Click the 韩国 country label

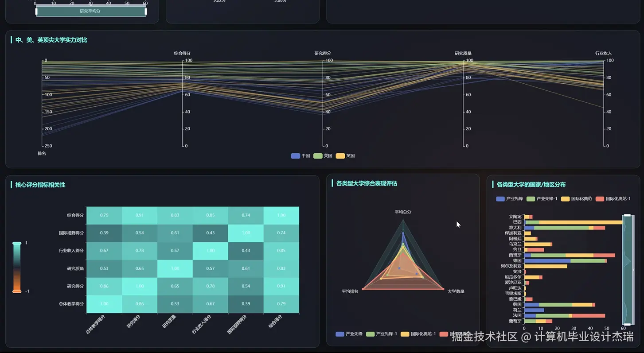517,305
